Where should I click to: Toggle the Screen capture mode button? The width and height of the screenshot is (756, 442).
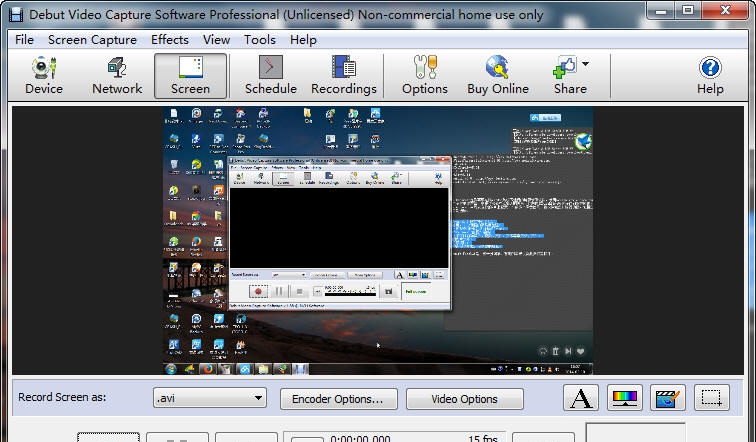[x=190, y=76]
